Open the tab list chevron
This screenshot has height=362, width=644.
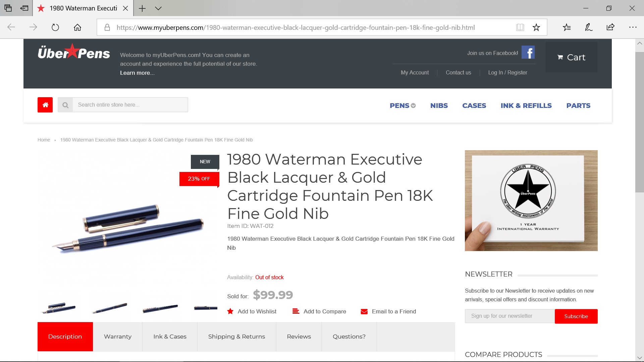158,8
